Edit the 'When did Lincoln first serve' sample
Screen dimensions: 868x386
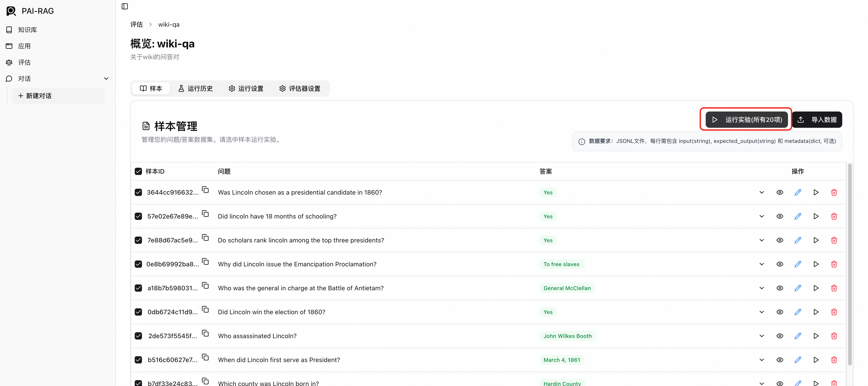(x=797, y=360)
